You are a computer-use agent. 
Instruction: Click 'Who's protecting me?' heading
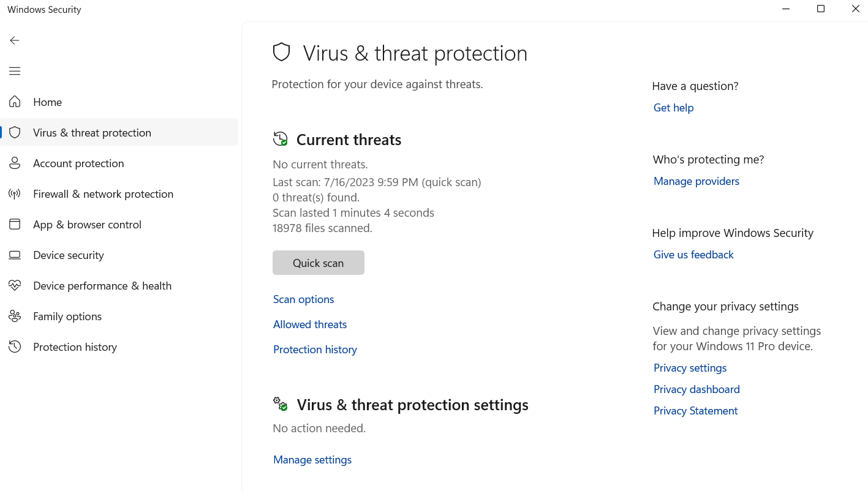click(708, 160)
